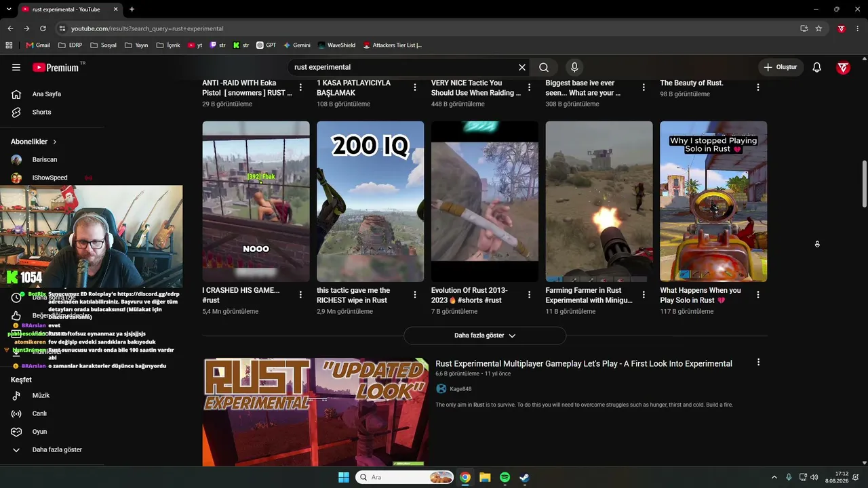Expand Daha fazla göster in the sidebar

coord(46,450)
